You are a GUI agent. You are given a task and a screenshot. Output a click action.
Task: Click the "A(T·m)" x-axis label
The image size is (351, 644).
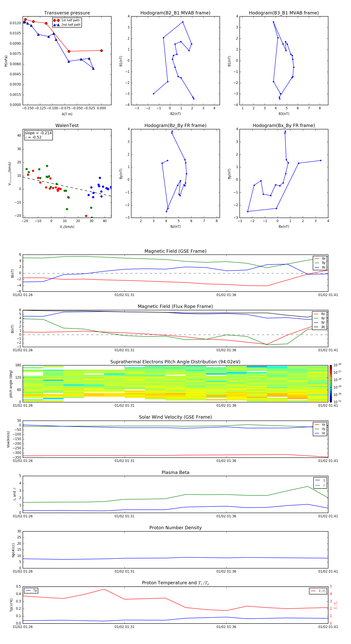[67, 114]
